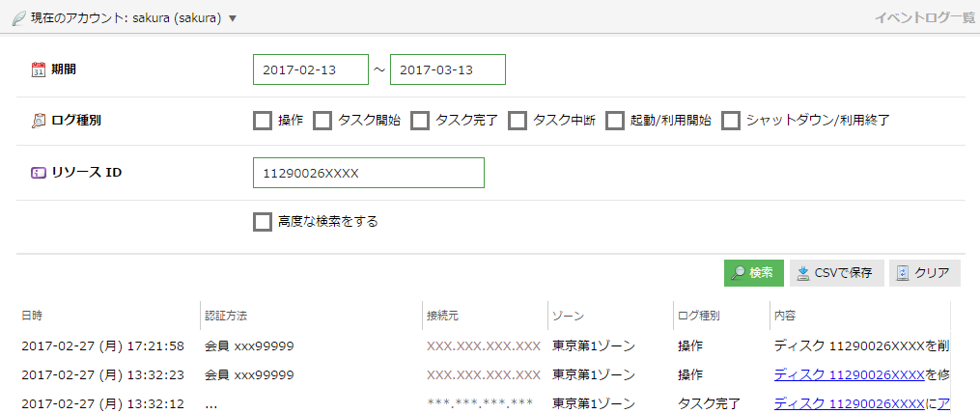This screenshot has height=414, width=980.
Task: Click the calendar icon next to 期間
Action: 39,69
